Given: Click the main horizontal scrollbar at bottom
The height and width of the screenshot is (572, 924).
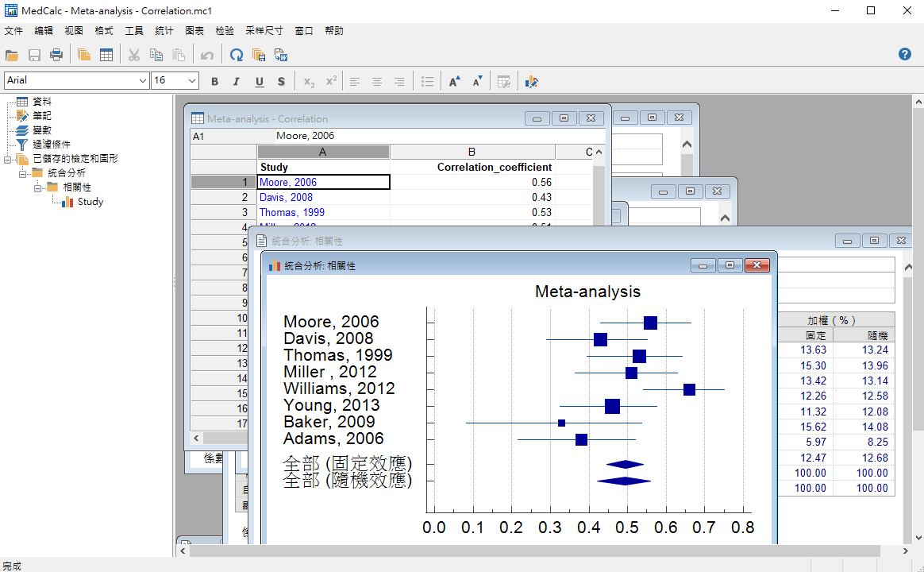Looking at the screenshot, I should point(532,551).
